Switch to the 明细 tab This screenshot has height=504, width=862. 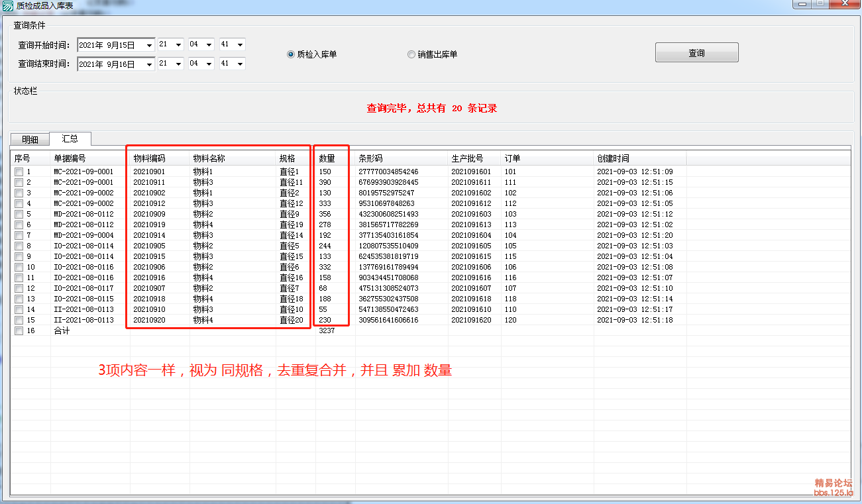click(x=30, y=140)
